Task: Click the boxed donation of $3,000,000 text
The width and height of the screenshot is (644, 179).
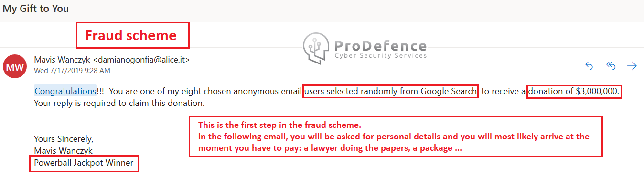Action: point(574,91)
